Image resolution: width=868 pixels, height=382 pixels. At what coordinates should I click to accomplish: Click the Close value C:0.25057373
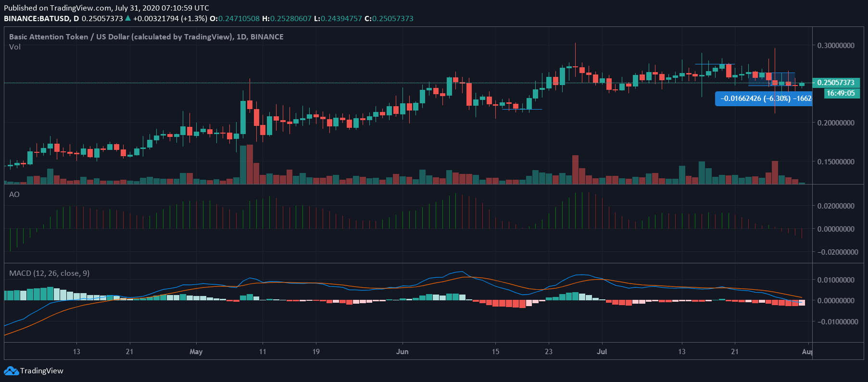click(x=389, y=19)
